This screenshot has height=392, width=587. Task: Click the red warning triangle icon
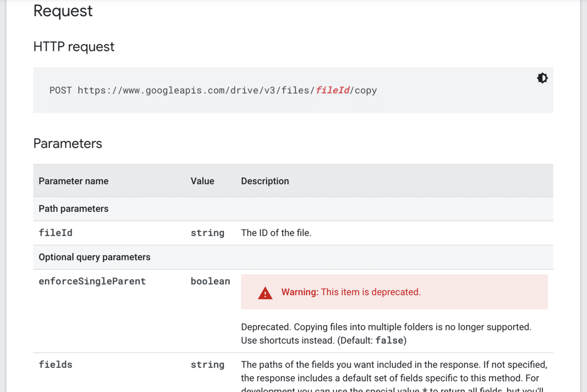click(265, 293)
